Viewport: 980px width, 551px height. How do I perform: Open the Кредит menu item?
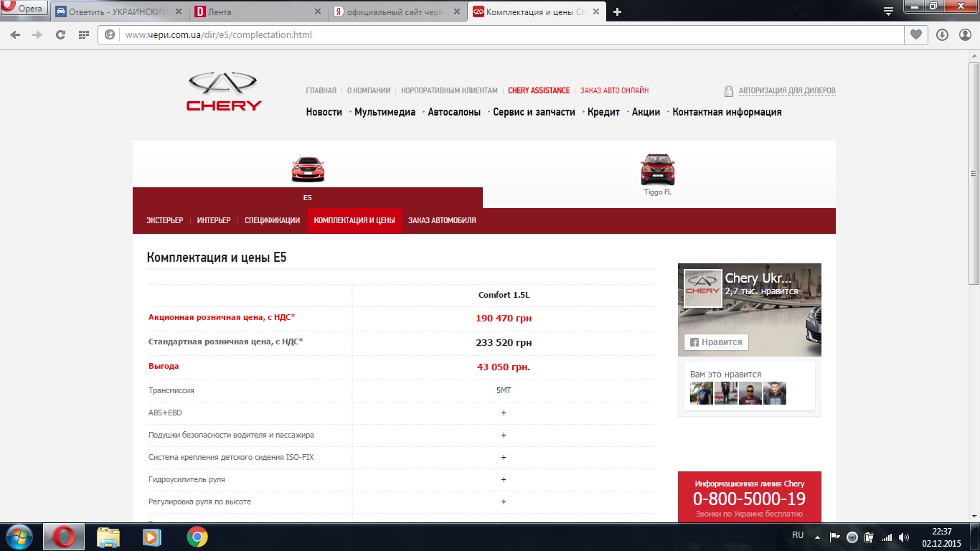pyautogui.click(x=603, y=112)
